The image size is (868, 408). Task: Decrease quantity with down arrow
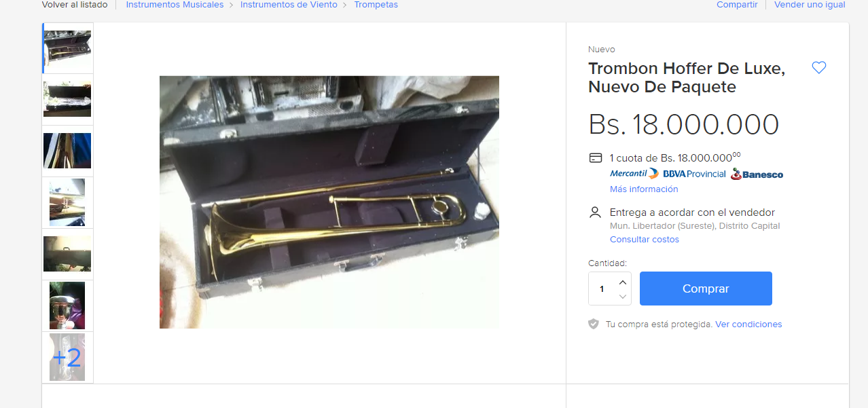click(x=623, y=297)
